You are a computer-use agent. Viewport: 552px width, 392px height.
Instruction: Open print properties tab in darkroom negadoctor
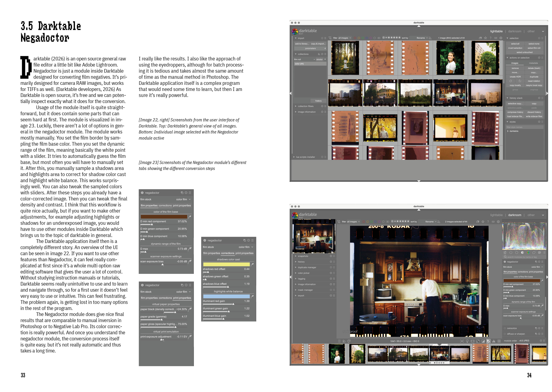(x=536, y=272)
